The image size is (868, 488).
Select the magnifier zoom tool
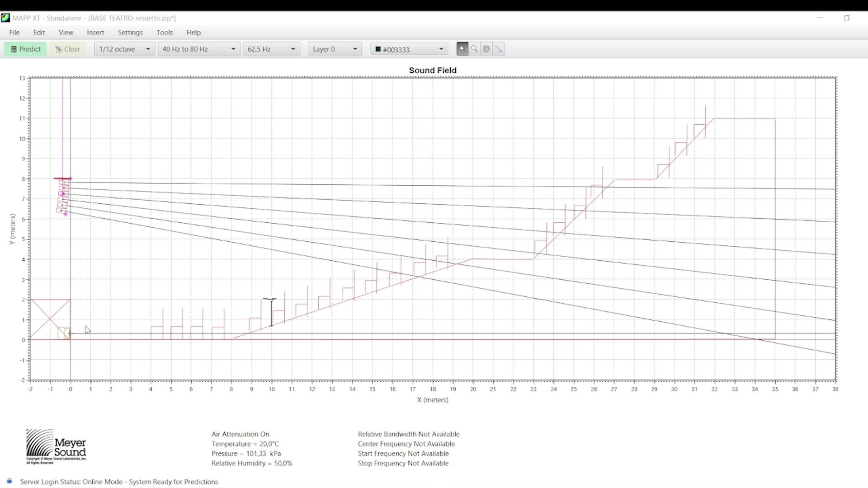474,49
